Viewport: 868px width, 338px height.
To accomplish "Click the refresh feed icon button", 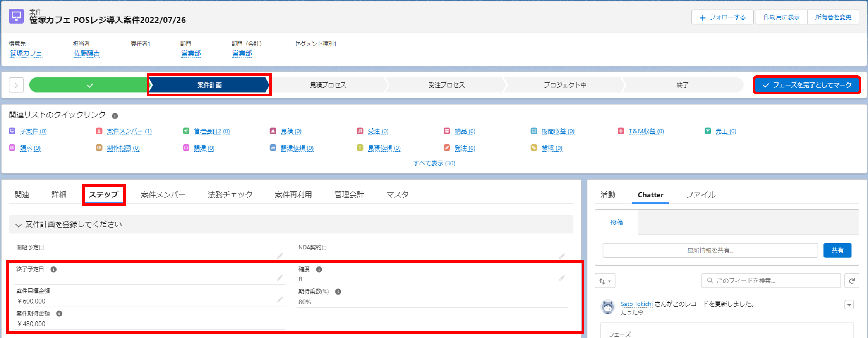I will 852,281.
